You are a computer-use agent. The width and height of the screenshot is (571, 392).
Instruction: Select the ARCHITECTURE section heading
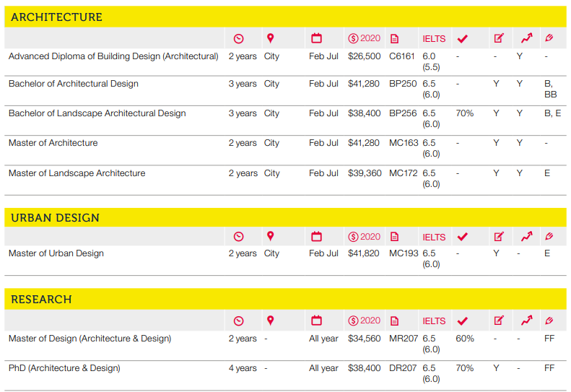56,17
